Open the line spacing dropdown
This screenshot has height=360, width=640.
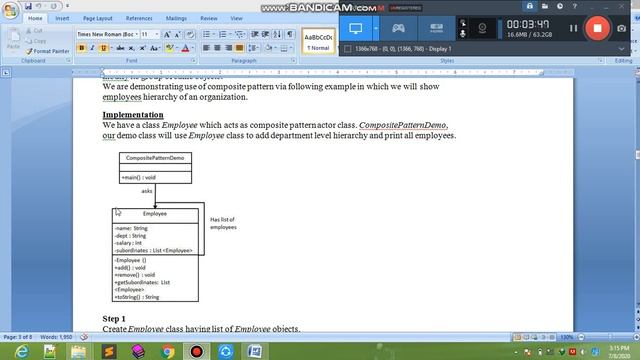tap(253, 48)
